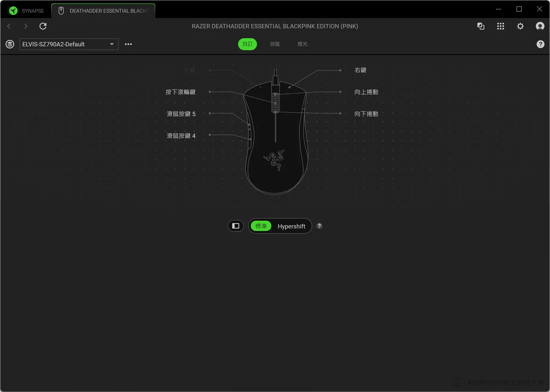This screenshot has width=550, height=392.
Task: Click the refresh icon
Action: pos(43,26)
